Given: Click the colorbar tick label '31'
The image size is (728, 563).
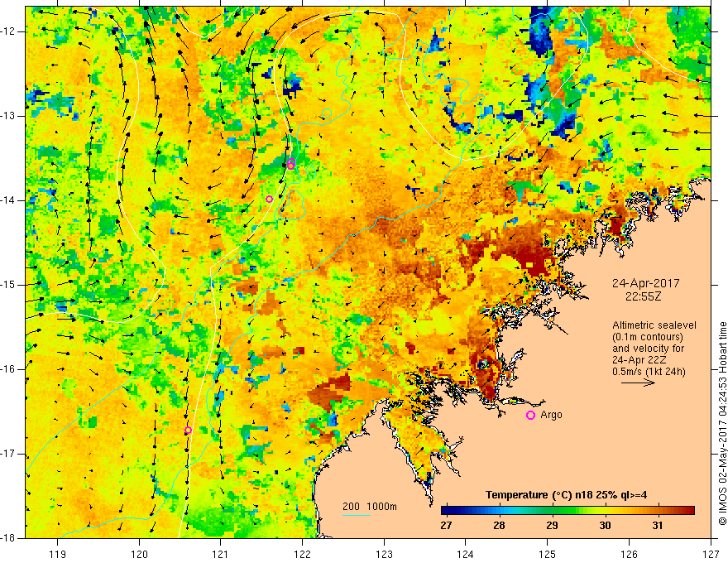Looking at the screenshot, I should [x=658, y=526].
